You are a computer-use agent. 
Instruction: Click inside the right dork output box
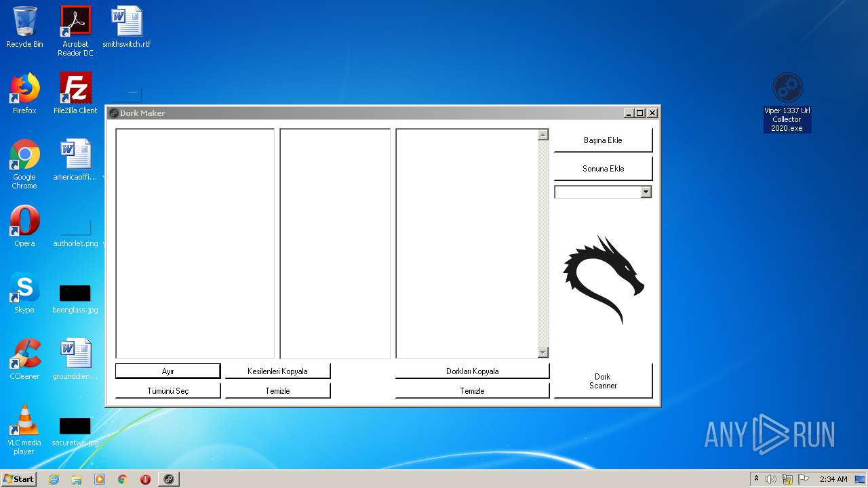467,243
